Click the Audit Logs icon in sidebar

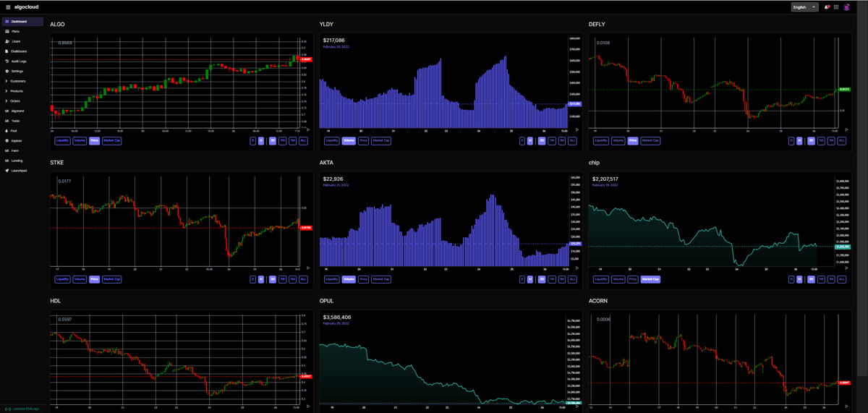coord(7,61)
